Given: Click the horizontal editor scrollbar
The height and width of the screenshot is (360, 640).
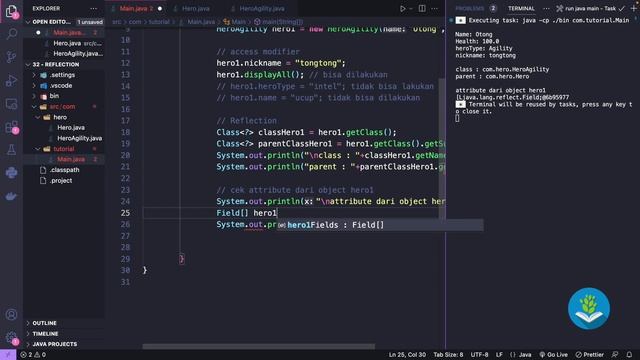Looking at the screenshot, I should coord(258,347).
